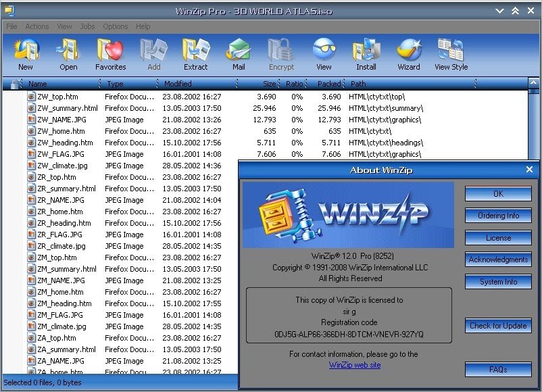
Task: Open an archive with the Open icon
Action: [x=68, y=50]
